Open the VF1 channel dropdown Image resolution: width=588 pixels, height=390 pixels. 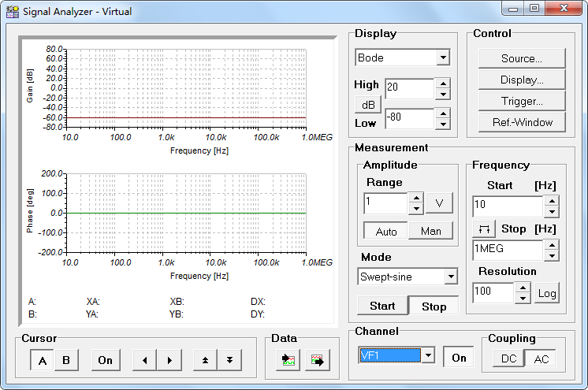click(x=429, y=355)
